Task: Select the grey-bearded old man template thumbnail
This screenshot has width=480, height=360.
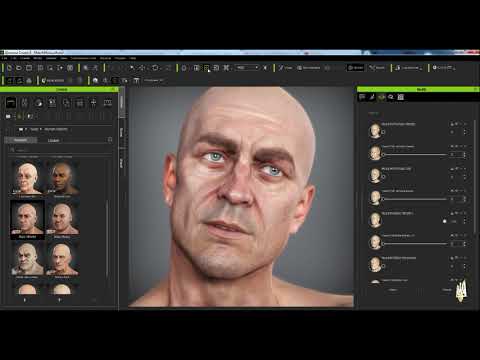Action: click(27, 258)
